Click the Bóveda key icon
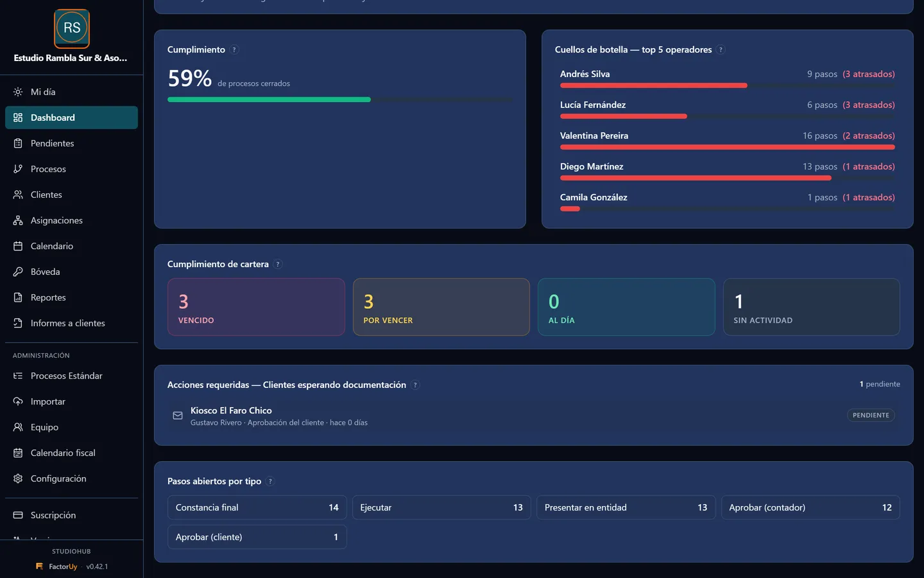The height and width of the screenshot is (578, 924). [x=18, y=272]
